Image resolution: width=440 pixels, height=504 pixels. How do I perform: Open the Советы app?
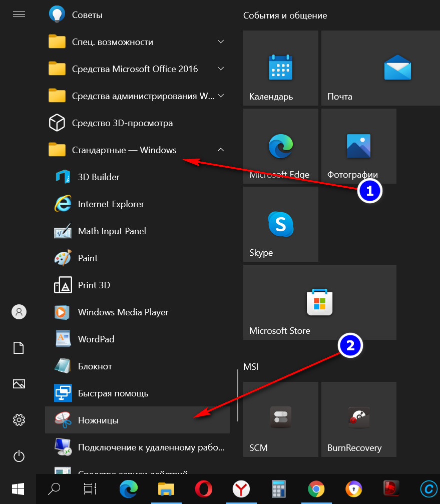point(137,15)
